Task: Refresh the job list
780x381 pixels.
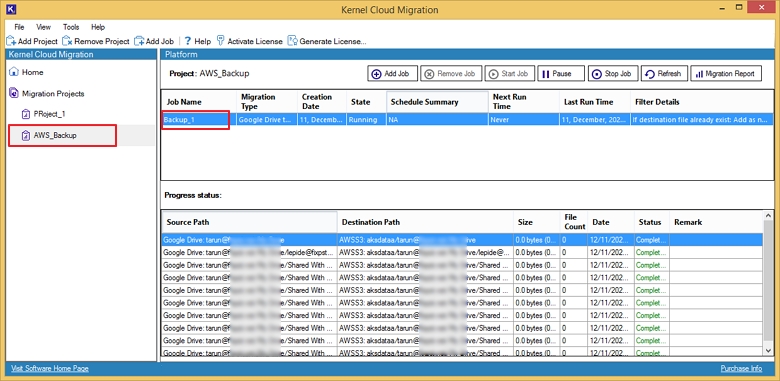Action: point(664,74)
